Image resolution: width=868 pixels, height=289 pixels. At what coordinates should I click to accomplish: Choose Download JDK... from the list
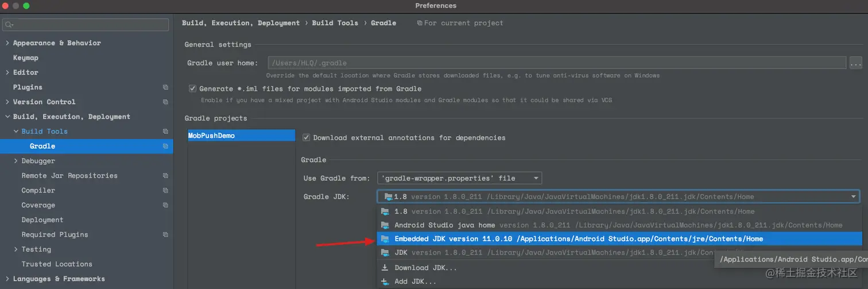pyautogui.click(x=425, y=268)
